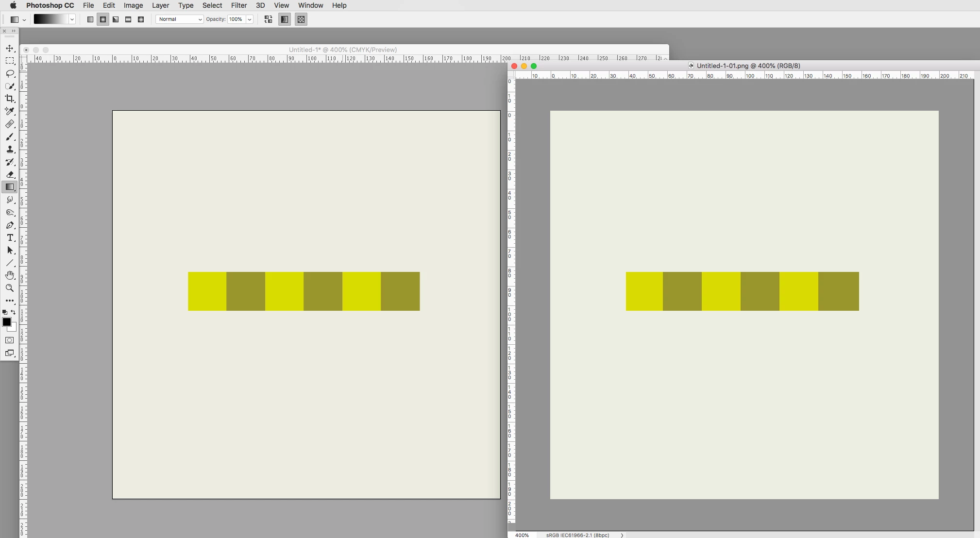Screen dimensions: 980x538
Task: Toggle the gradient Dither option
Action: coord(285,19)
